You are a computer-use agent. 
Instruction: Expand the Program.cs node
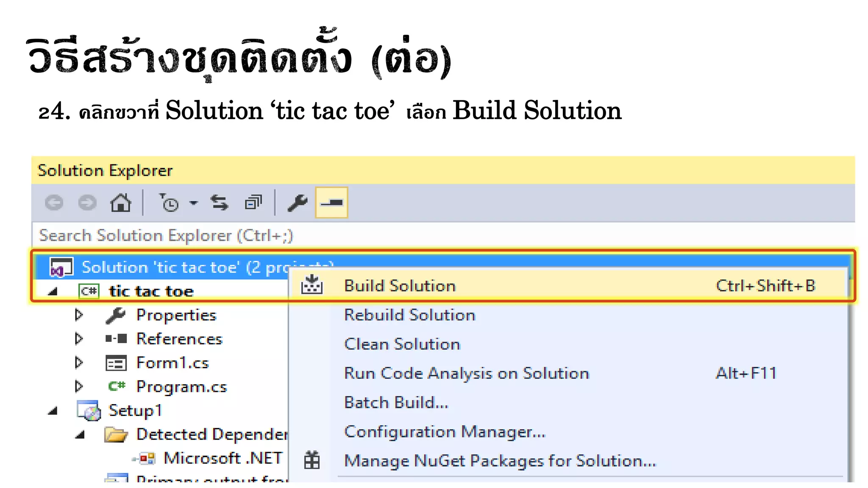point(79,386)
